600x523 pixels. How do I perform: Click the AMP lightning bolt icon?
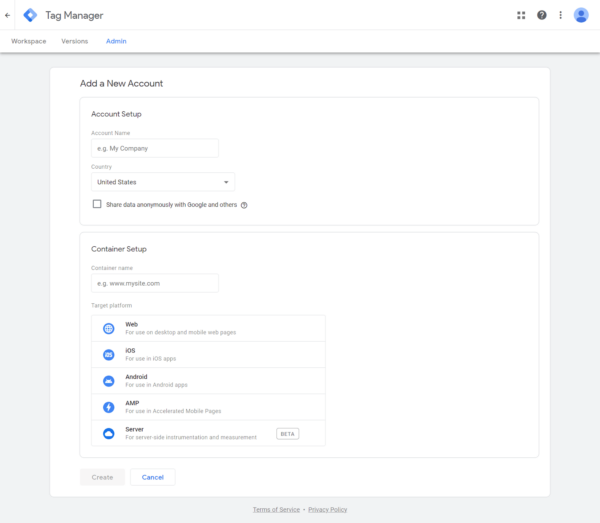click(x=109, y=407)
